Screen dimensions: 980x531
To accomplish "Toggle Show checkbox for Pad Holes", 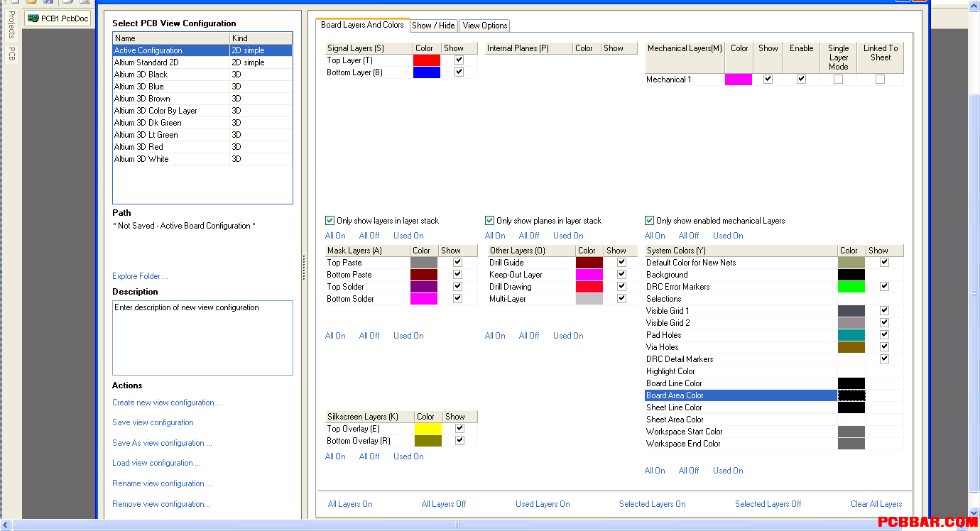I will click(x=884, y=335).
